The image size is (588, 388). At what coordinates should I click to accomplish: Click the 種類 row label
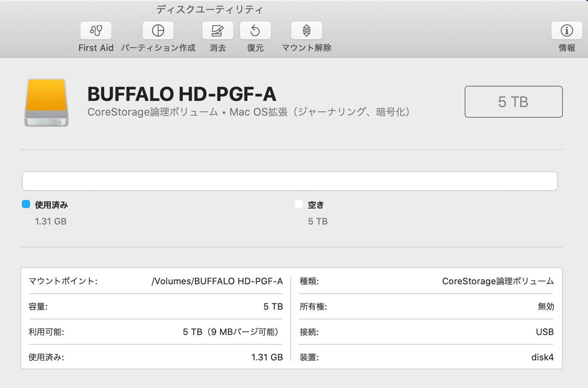(309, 281)
